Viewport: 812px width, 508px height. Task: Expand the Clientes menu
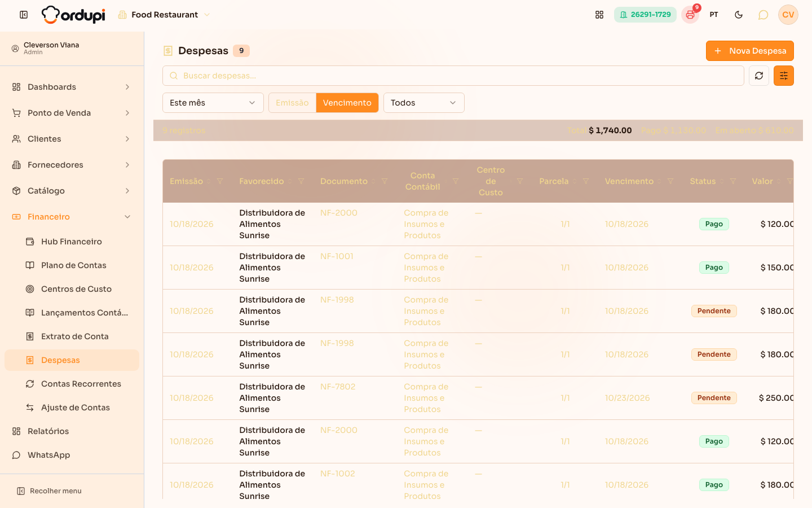72,139
